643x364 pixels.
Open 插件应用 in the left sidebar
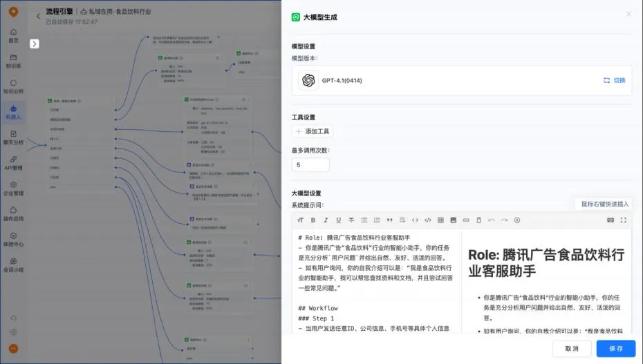point(14,214)
